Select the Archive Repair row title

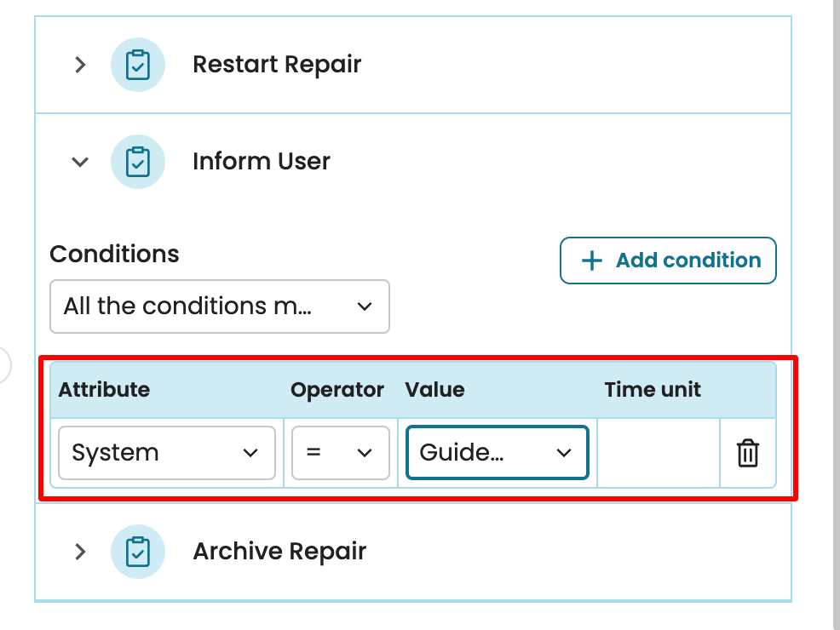coord(279,552)
